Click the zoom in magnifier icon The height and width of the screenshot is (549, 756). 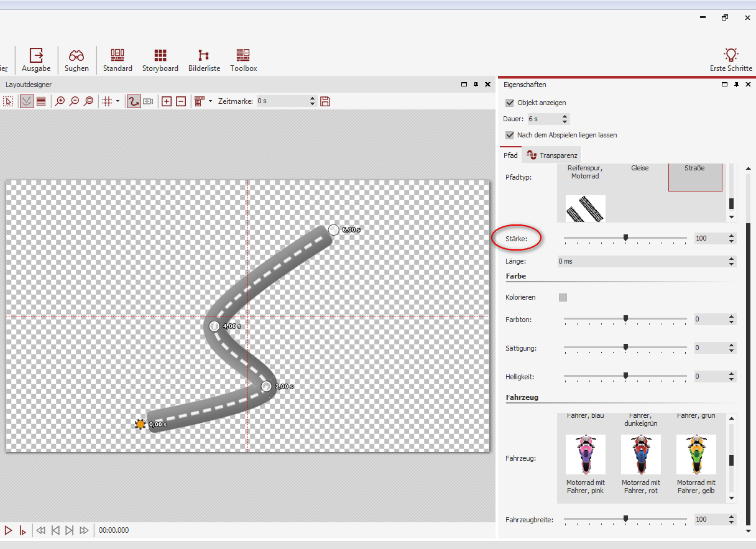pos(60,101)
